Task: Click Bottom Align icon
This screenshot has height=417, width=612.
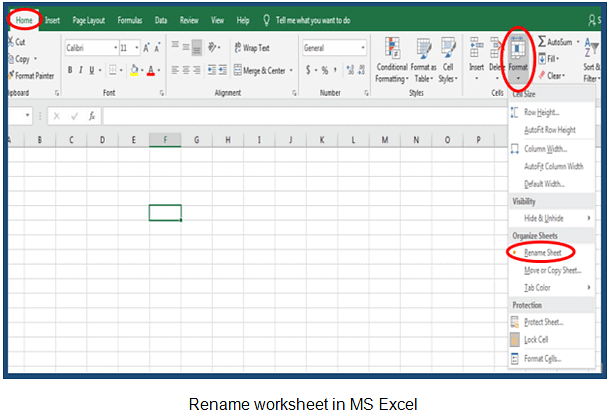Action: pyautogui.click(x=197, y=48)
